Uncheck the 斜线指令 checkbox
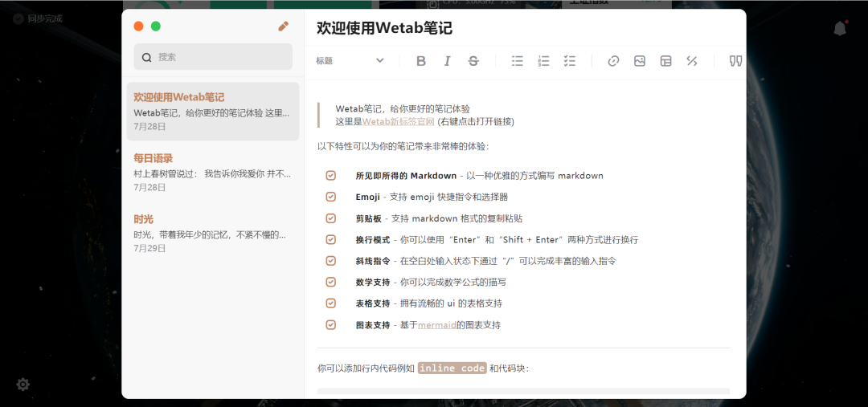The image size is (868, 407). click(330, 260)
